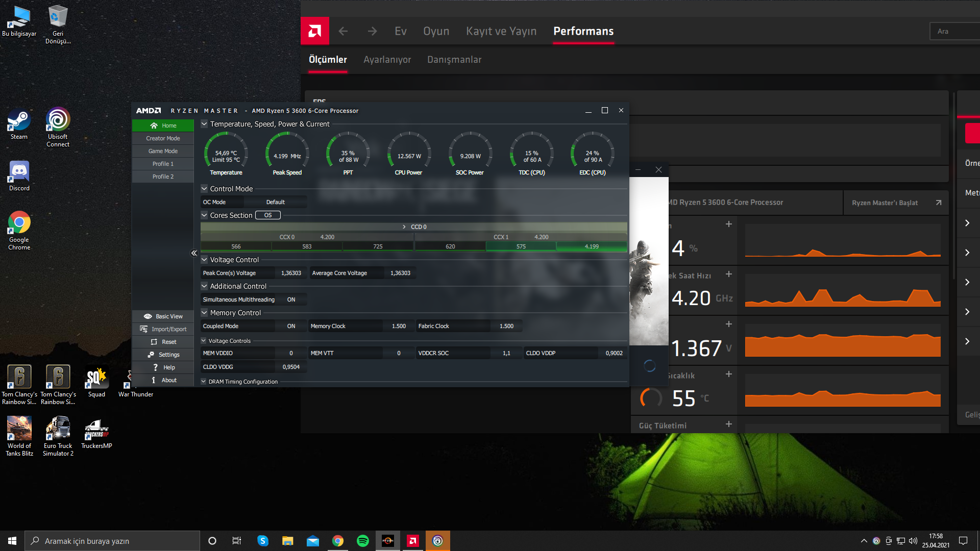Expand the DRAM Timing Configuration section
The width and height of the screenshot is (980, 551).
click(x=204, y=382)
